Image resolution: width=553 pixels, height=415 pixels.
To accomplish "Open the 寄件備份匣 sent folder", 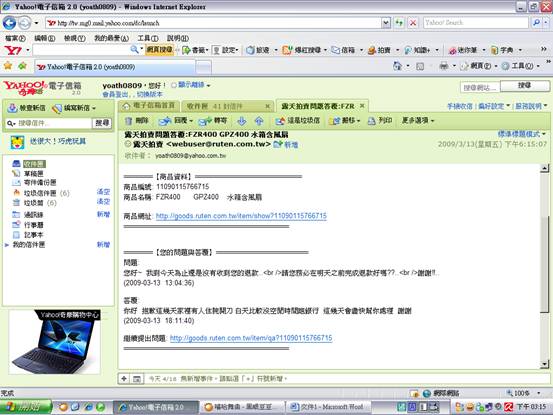I will [x=40, y=182].
